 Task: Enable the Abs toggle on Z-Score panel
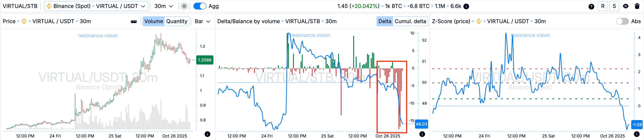622,21
